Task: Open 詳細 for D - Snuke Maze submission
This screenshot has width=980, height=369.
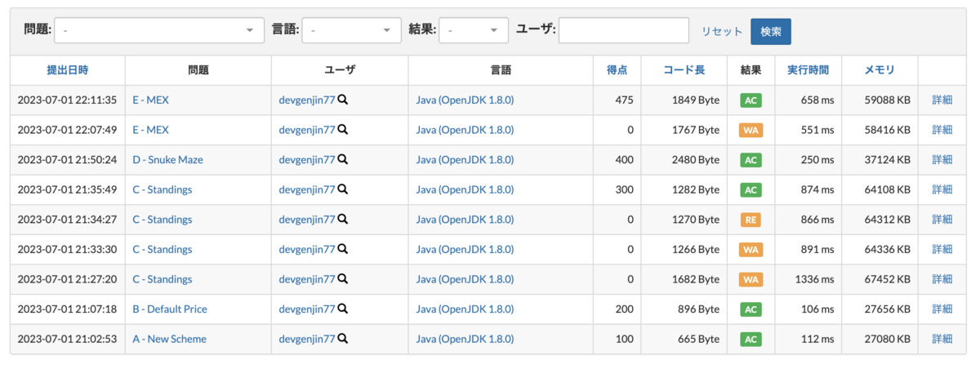Action: tap(942, 159)
